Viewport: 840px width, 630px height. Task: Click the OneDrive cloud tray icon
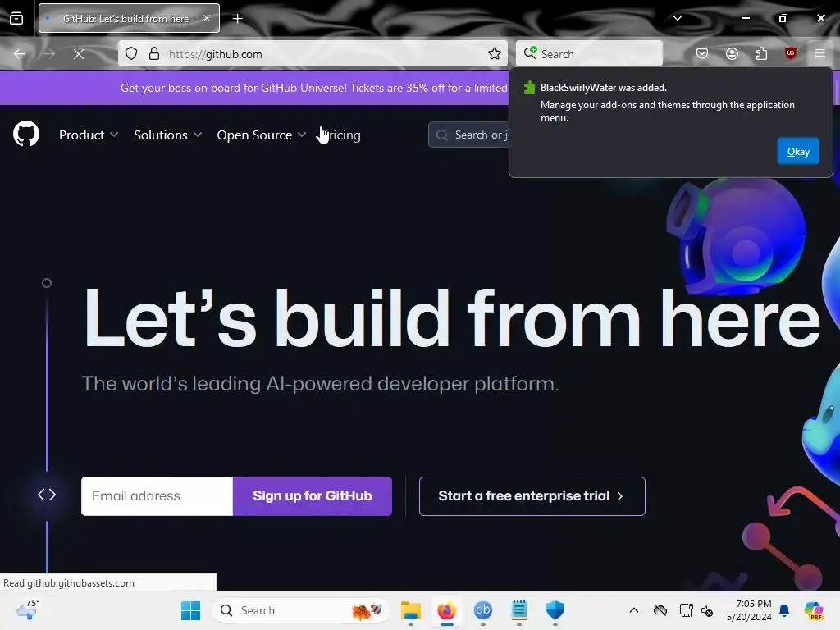pos(660,610)
